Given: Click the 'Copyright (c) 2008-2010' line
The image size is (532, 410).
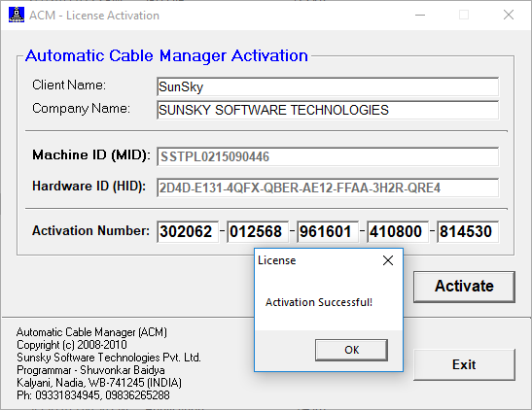Looking at the screenshot, I should [72, 345].
